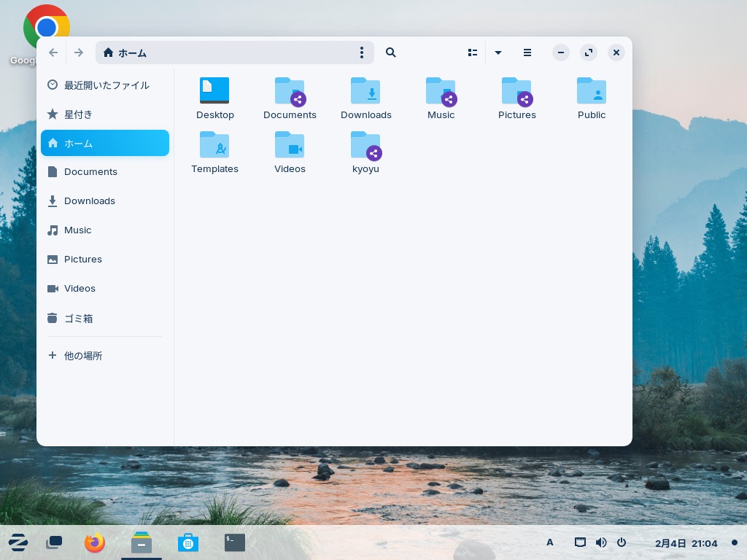Click the search magnifier icon
The height and width of the screenshot is (560, 747).
pyautogui.click(x=391, y=52)
